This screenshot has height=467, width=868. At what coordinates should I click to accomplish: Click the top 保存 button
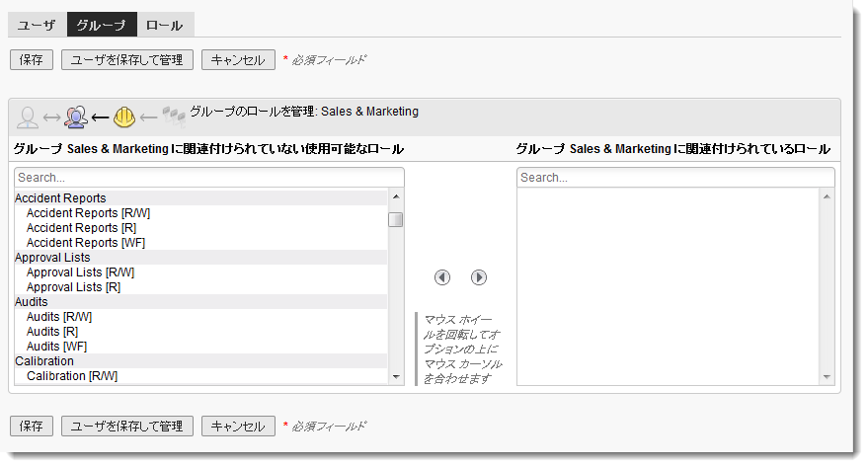(32, 60)
